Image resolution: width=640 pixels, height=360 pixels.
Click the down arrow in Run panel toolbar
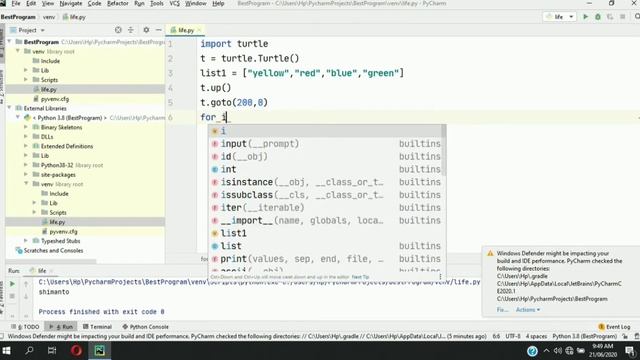[26, 296]
